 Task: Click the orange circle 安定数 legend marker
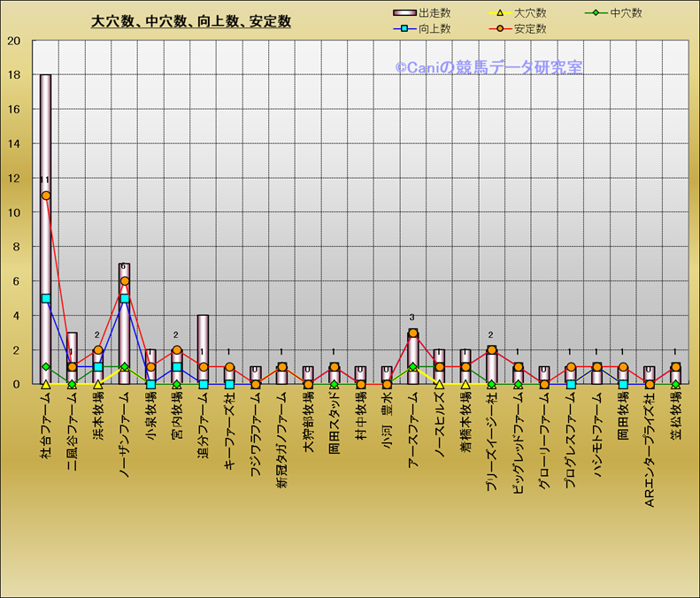tap(499, 29)
